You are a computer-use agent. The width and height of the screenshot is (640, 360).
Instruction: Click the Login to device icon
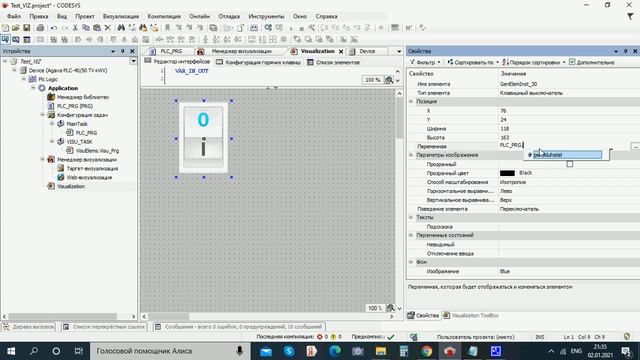click(268, 28)
